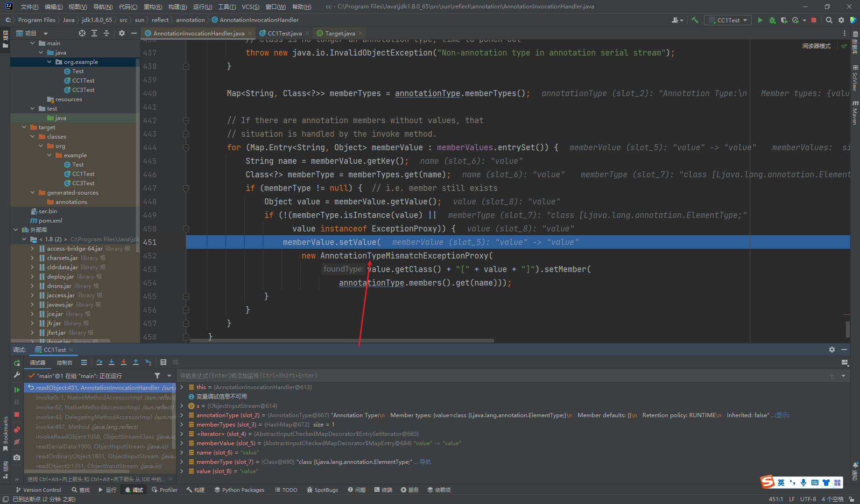Click Run to Cursor debugger icon

coord(148,362)
